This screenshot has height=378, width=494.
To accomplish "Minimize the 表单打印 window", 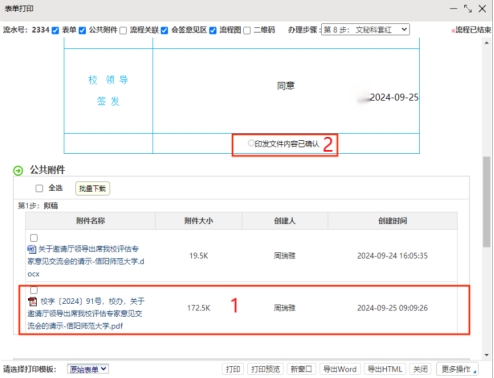I will (454, 9).
